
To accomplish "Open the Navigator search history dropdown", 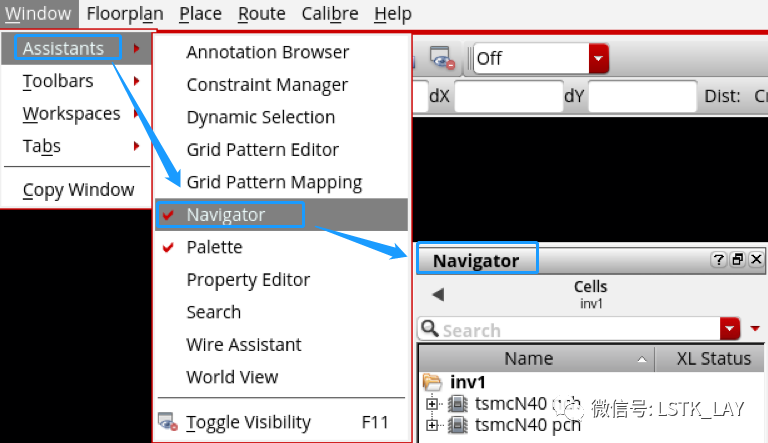I will (x=730, y=329).
